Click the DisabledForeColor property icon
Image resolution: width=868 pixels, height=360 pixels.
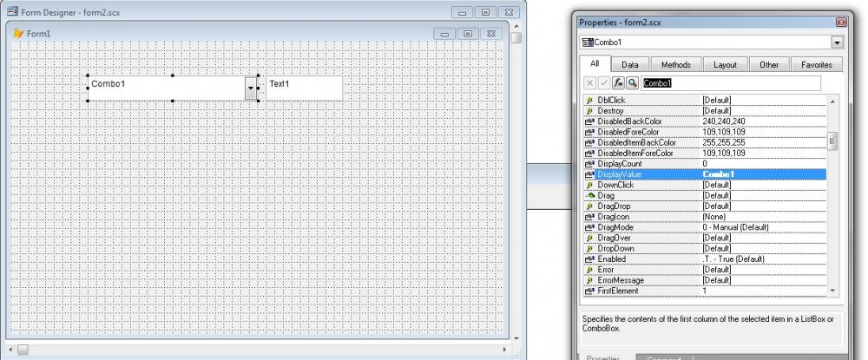589,132
